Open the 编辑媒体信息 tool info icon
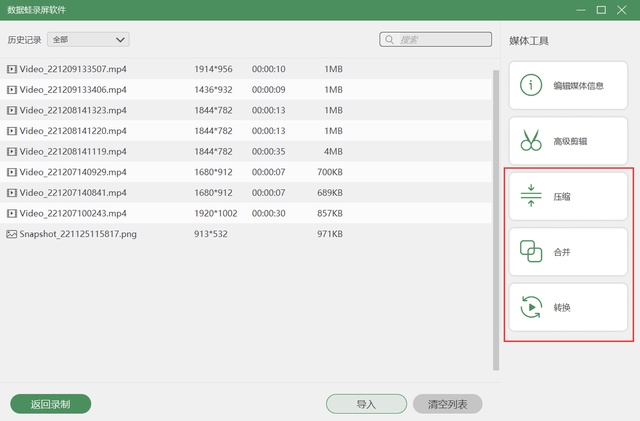Screen dimensions: 640x421 [x=531, y=85]
